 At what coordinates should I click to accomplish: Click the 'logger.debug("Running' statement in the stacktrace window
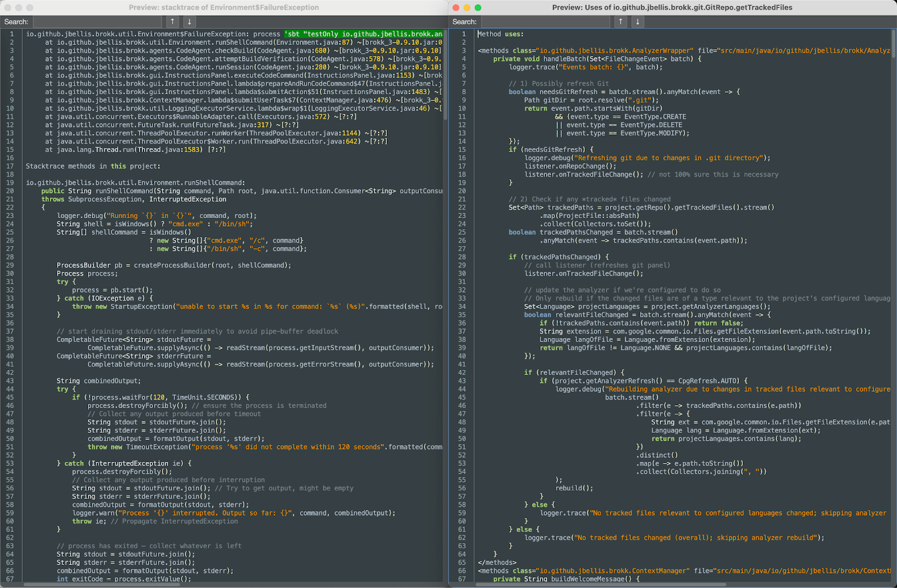click(157, 216)
